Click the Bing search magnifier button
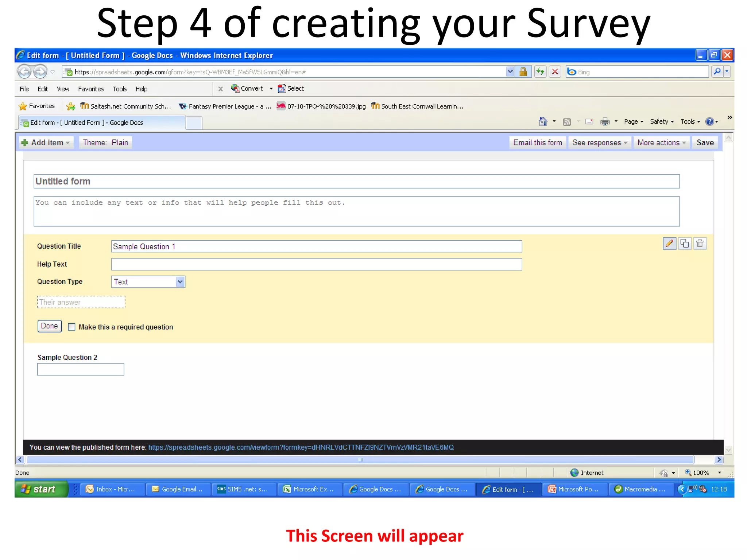Image resolution: width=747 pixels, height=560 pixels. click(x=717, y=71)
